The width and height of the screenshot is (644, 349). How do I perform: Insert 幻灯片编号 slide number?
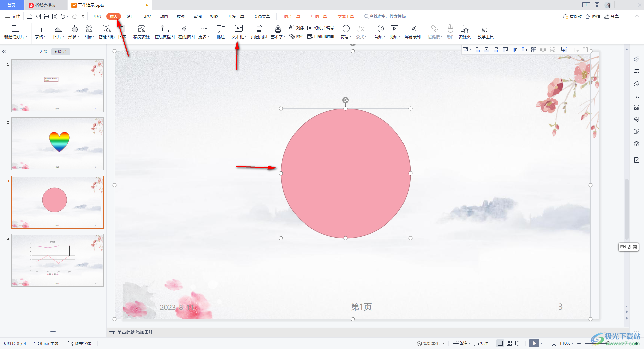pyautogui.click(x=321, y=28)
